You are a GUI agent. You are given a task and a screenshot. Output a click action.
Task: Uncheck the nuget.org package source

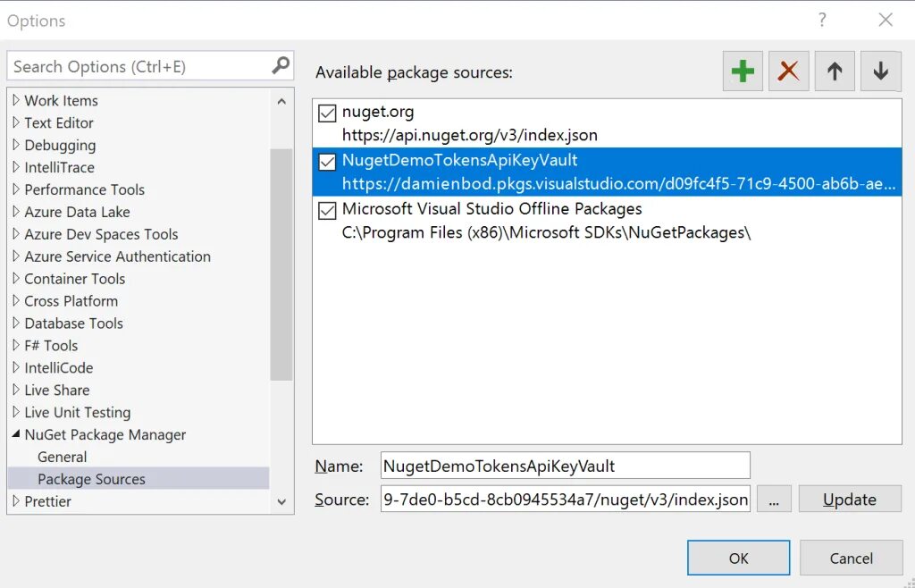click(x=326, y=113)
